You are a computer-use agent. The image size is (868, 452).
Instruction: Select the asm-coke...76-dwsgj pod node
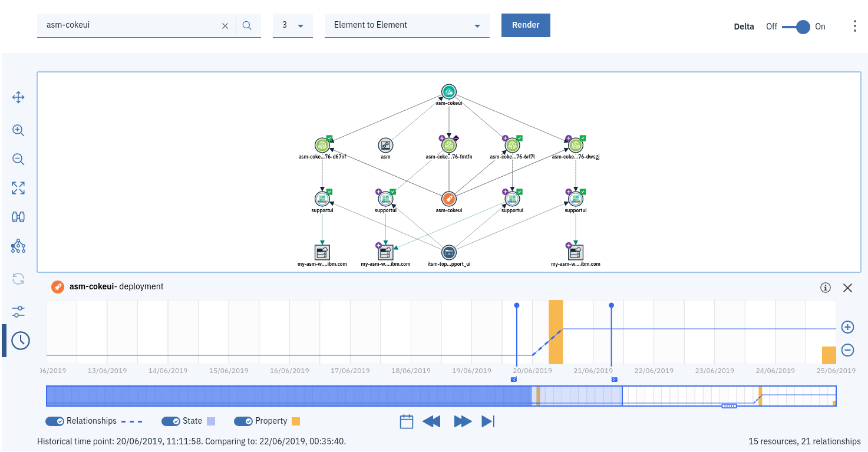576,145
